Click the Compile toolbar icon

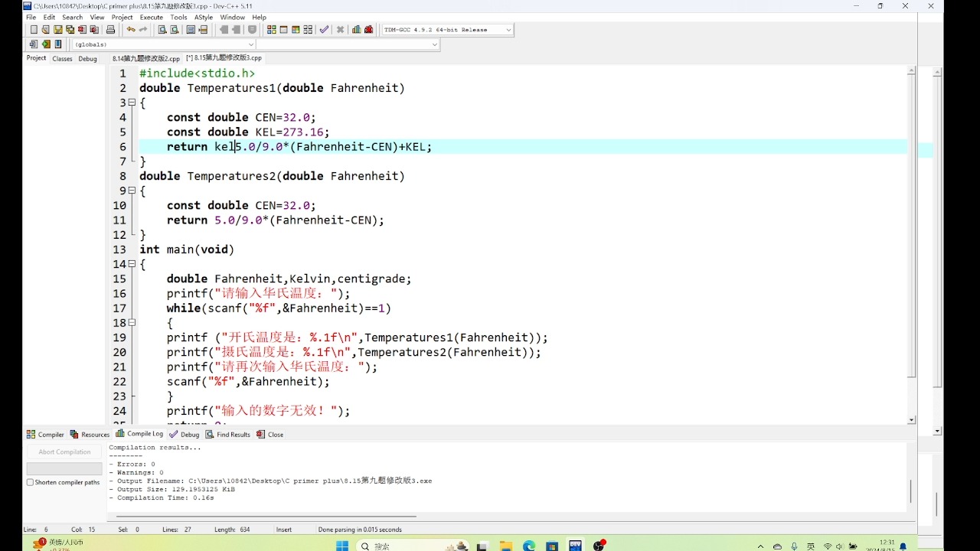[x=272, y=30]
